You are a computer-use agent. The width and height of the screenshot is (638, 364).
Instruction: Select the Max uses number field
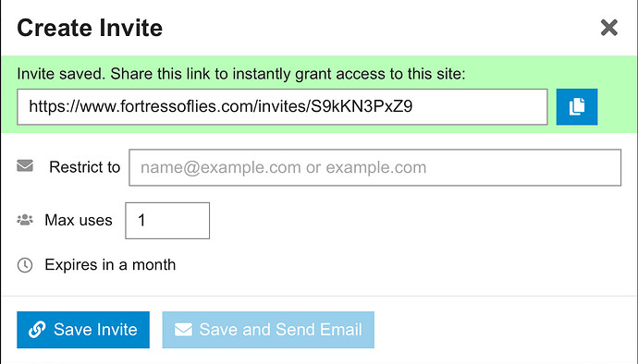pyautogui.click(x=167, y=221)
